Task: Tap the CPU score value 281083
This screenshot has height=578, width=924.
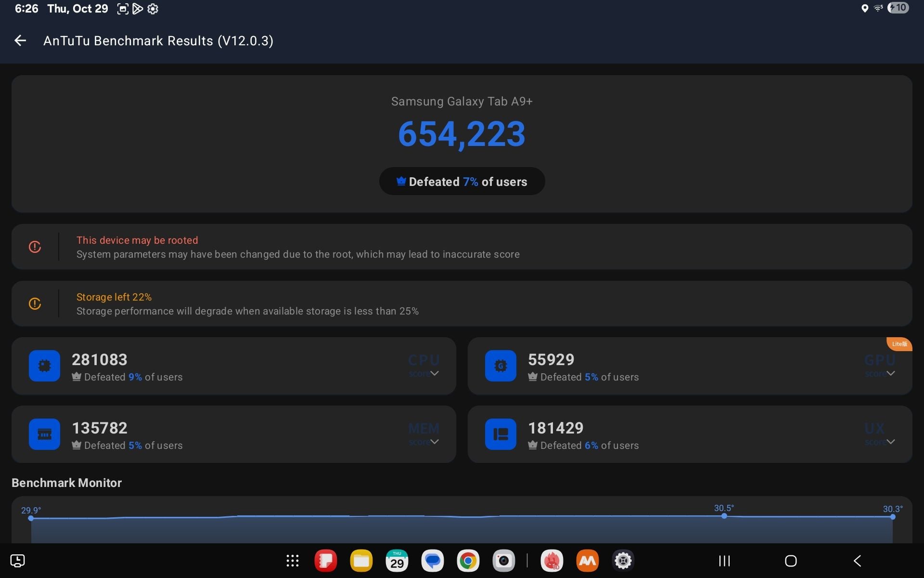Action: point(100,359)
